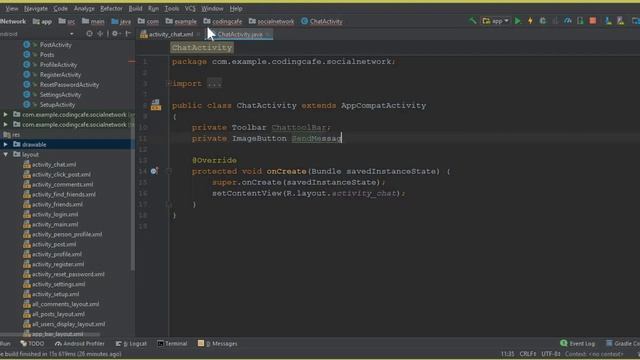The height and width of the screenshot is (360, 640).
Task: Attach debugger to Android process icon
Action: pyautogui.click(x=580, y=21)
